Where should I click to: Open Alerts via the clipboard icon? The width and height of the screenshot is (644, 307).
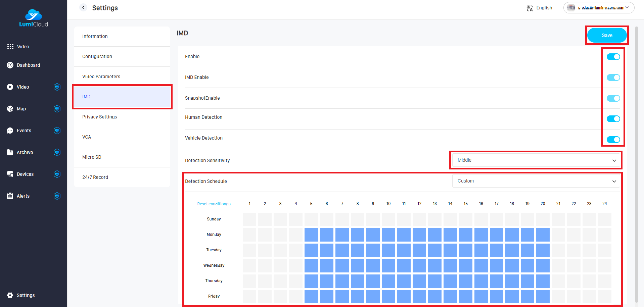10,196
